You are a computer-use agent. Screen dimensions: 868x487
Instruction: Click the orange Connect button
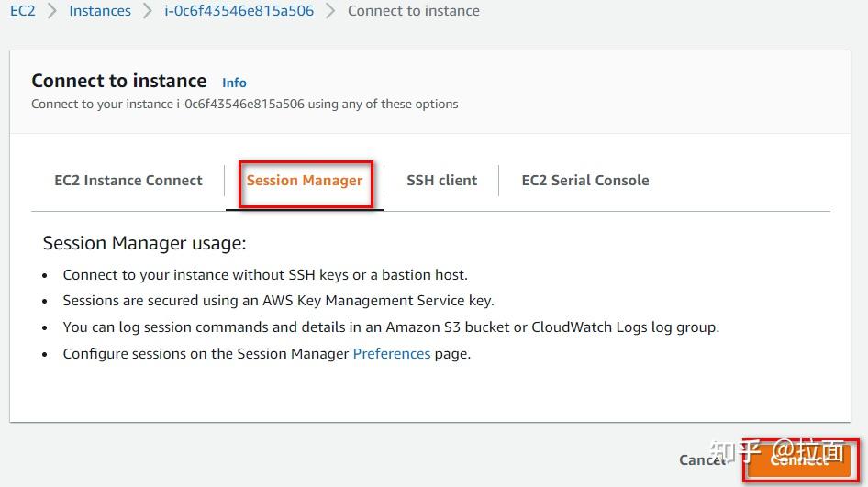point(799,460)
